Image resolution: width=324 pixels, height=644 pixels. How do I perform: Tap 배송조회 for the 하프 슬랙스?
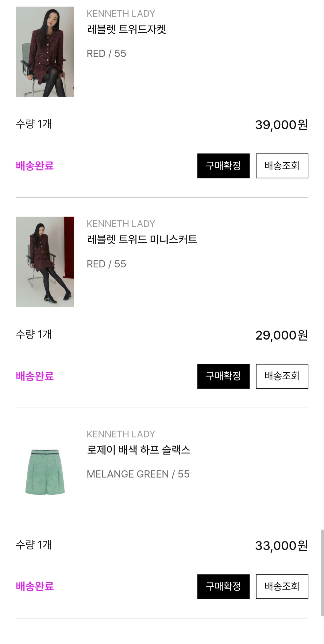pyautogui.click(x=282, y=587)
